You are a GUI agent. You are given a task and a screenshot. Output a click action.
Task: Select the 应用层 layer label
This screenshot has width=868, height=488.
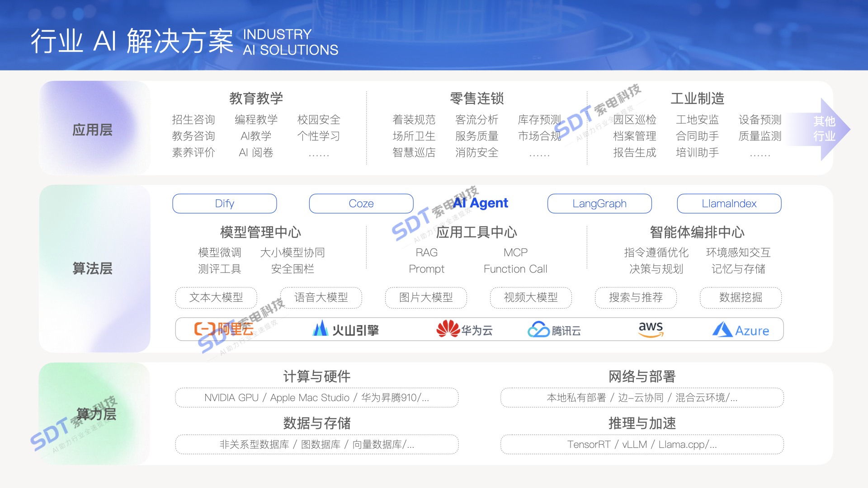(93, 130)
